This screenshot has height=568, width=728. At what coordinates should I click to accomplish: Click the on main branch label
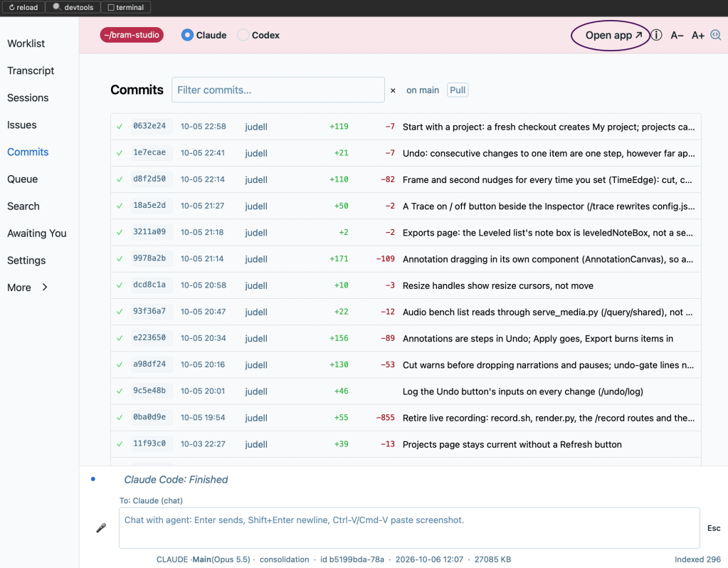click(x=423, y=90)
